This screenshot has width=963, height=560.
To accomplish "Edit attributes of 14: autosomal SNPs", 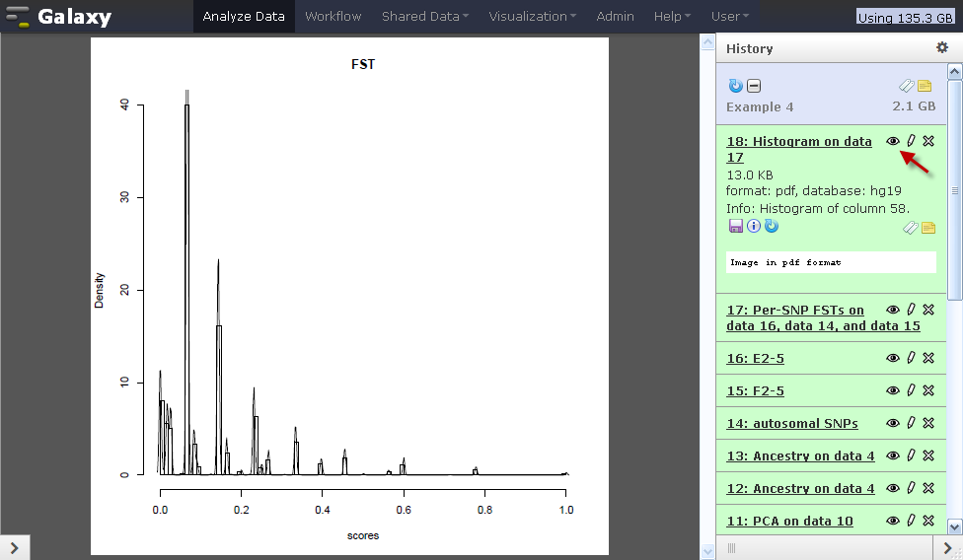I will click(911, 423).
